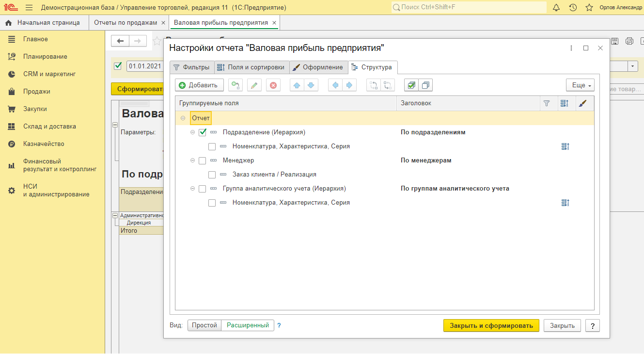Open notifications bell icon in title bar
This screenshot has height=354, width=644.
pyautogui.click(x=556, y=7)
